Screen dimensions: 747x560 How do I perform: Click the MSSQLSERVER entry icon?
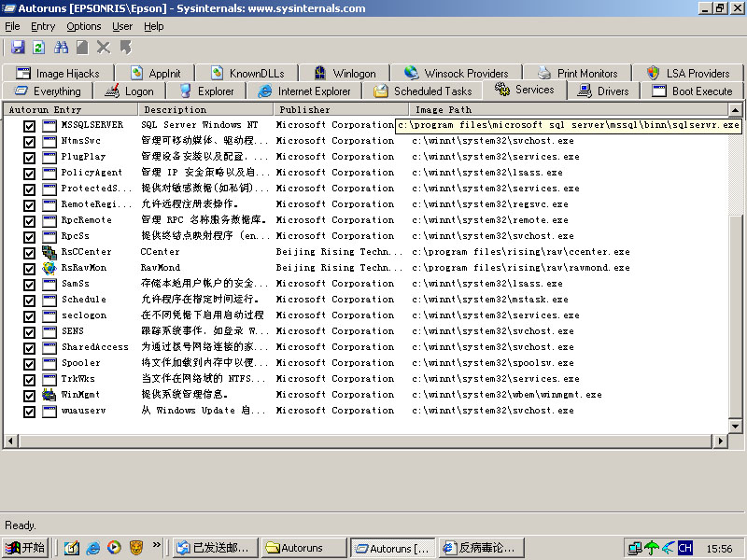tap(49, 126)
